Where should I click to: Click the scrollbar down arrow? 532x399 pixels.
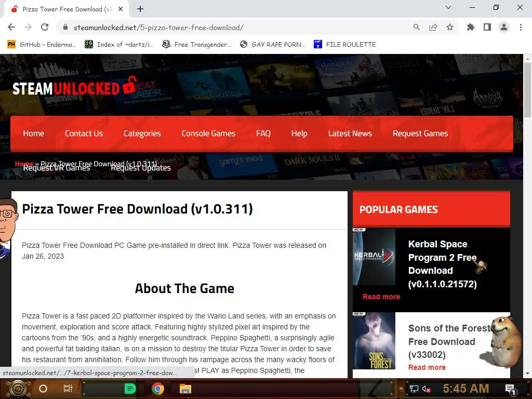tap(527, 374)
